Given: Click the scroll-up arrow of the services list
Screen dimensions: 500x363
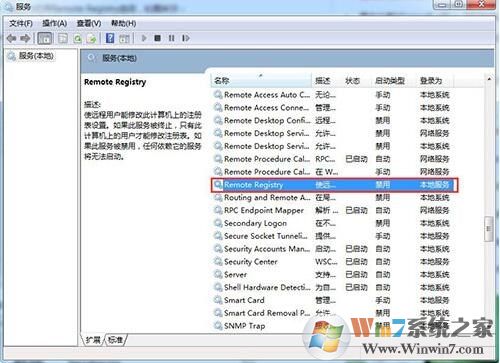Looking at the screenshot, I should coord(489,79).
